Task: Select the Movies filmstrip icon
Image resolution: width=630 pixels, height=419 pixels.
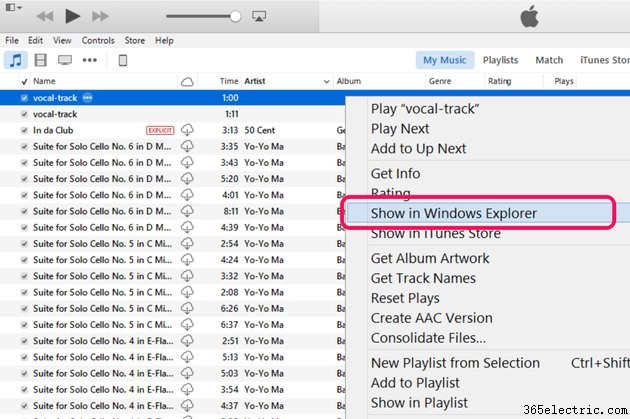Action: pyautogui.click(x=41, y=60)
